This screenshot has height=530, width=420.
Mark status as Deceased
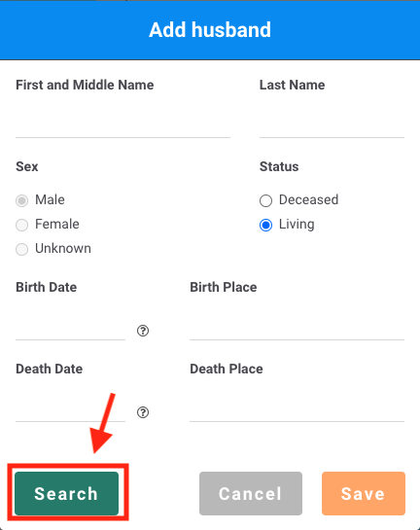click(266, 200)
